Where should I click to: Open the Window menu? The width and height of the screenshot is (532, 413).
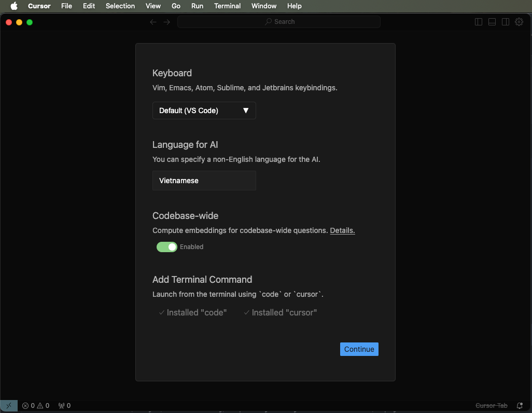click(264, 6)
